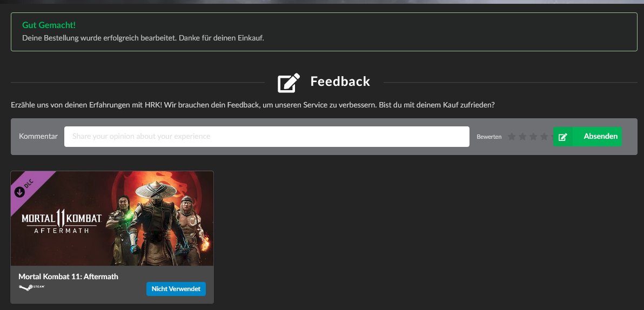Click the Kommentar text input field
This screenshot has height=310, width=644.
pyautogui.click(x=266, y=136)
